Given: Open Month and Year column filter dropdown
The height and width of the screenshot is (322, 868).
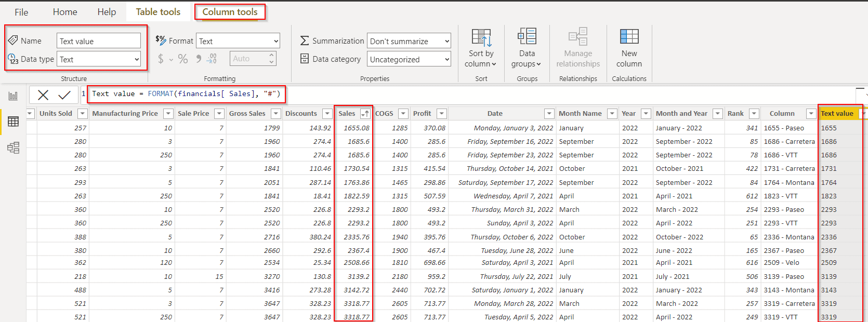Looking at the screenshot, I should pyautogui.click(x=717, y=113).
